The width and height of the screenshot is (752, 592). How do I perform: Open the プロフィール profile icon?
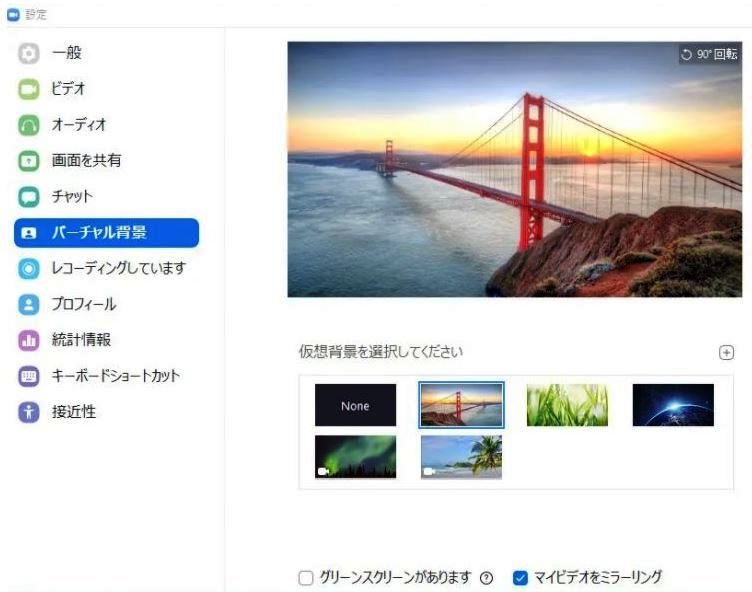[x=29, y=304]
